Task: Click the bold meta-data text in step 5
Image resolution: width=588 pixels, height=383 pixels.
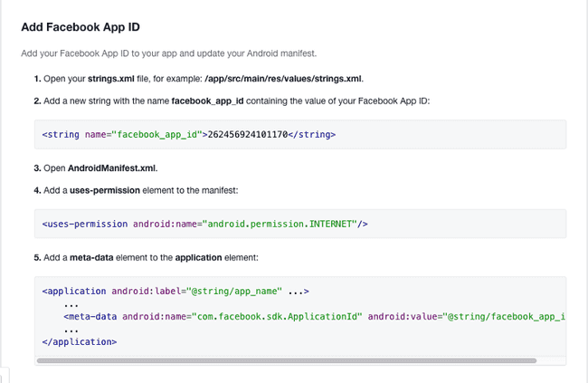Action: pos(91,257)
